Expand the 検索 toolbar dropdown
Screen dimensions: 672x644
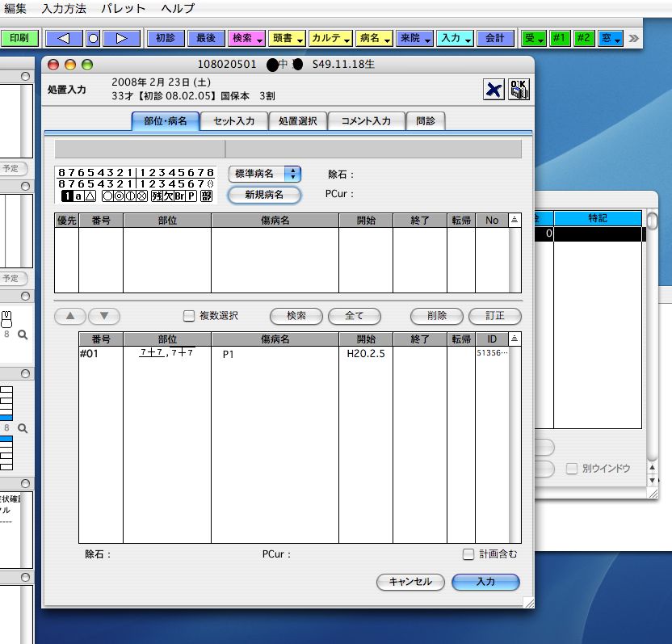tap(247, 38)
